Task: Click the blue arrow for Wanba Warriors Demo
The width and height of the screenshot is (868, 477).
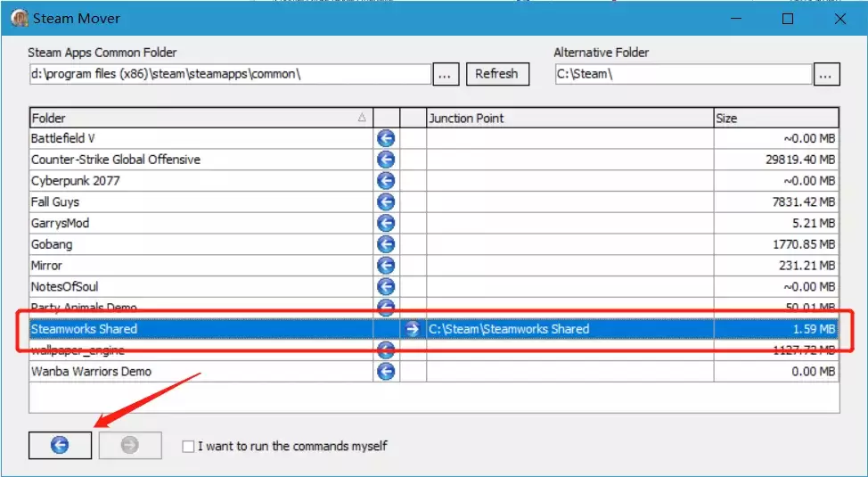Action: pyautogui.click(x=386, y=371)
